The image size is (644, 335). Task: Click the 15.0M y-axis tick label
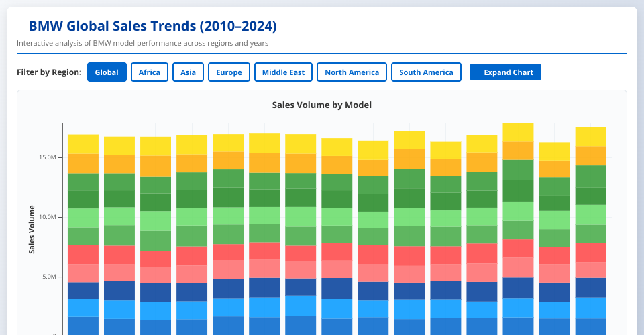[x=47, y=157]
